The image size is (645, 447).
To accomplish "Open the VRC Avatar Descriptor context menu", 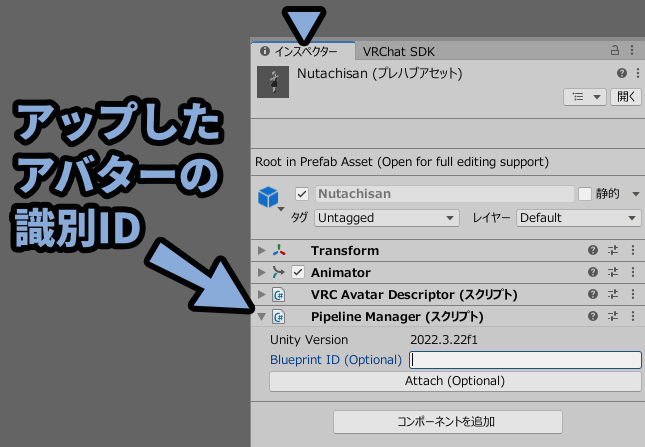I will click(633, 294).
